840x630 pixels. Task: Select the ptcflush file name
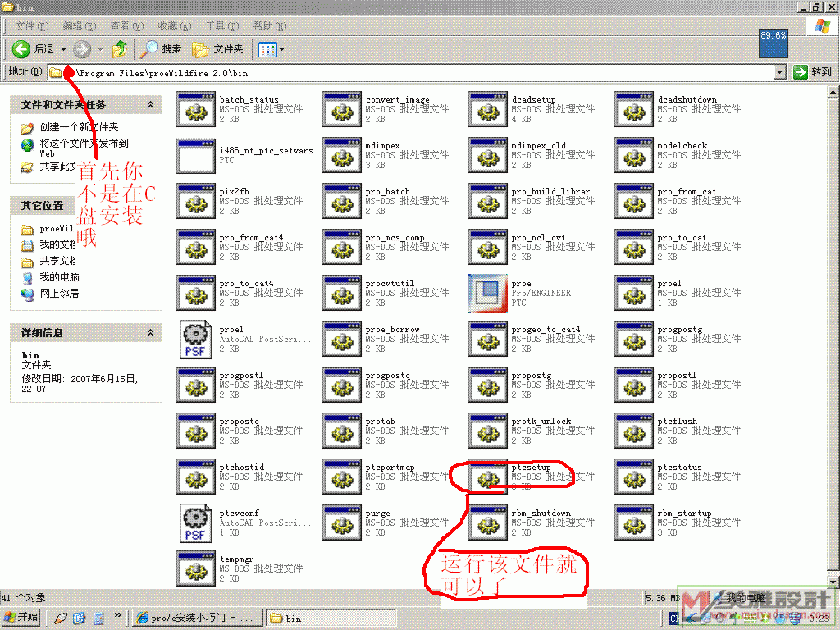point(677,421)
